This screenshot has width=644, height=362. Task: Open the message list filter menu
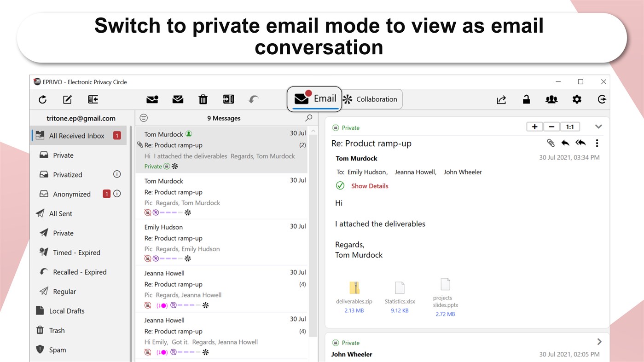click(143, 118)
